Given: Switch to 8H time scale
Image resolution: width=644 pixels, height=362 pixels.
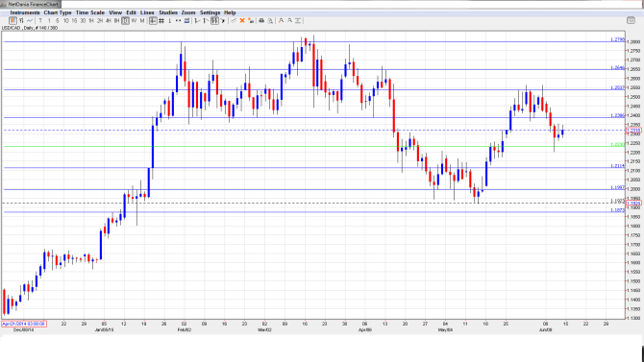Looking at the screenshot, I should coord(116,20).
